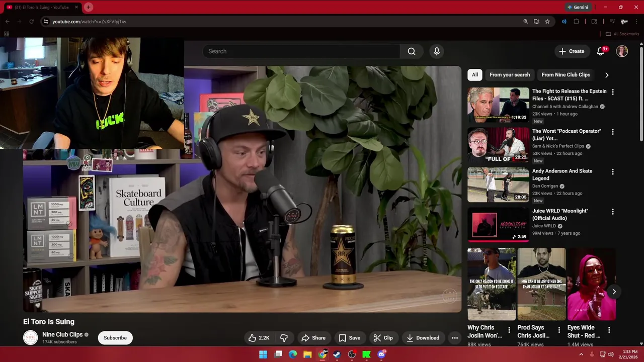Start voice search with microphone icon
The width and height of the screenshot is (644, 362).
[x=437, y=51]
